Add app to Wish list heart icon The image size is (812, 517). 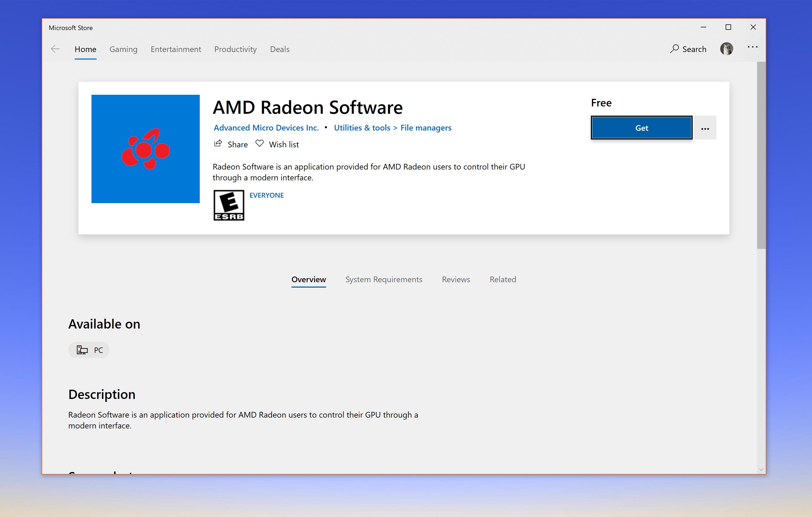coord(259,144)
